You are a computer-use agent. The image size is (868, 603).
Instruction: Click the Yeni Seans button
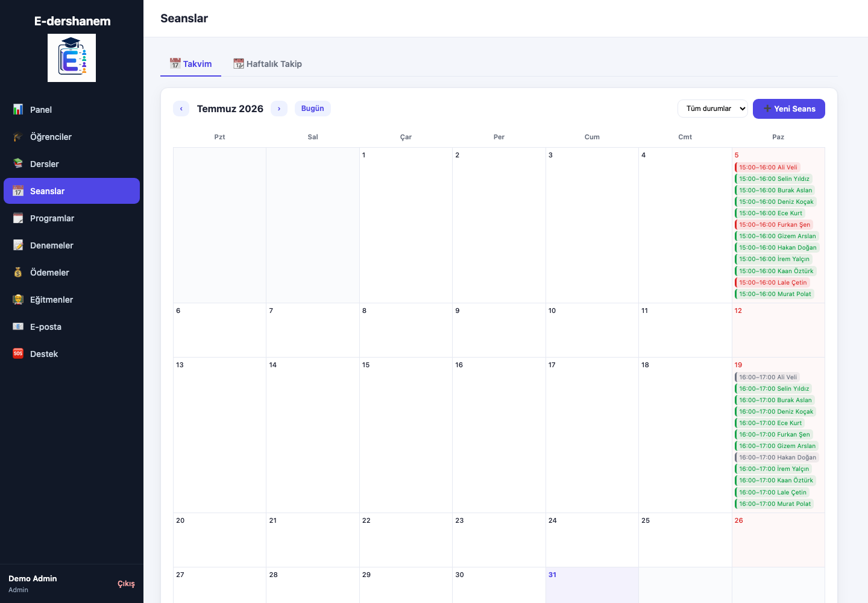789,109
